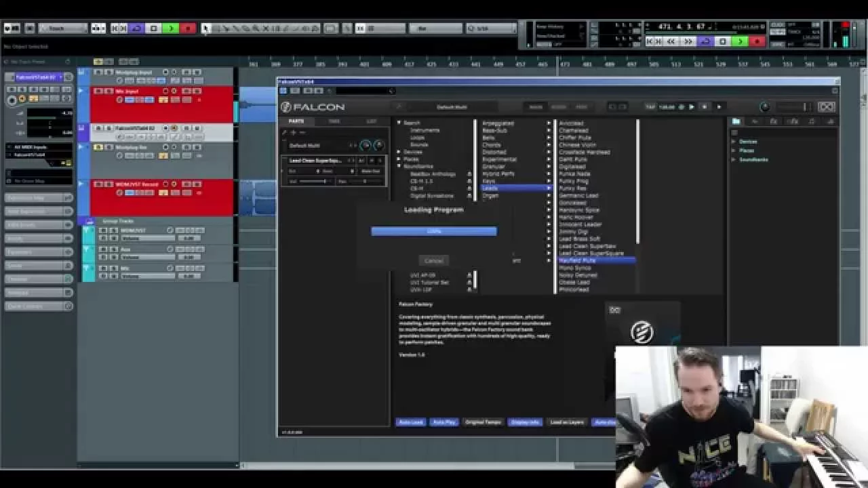Expand Places in the right browser panel
Image resolution: width=868 pixels, height=488 pixels.
point(734,150)
